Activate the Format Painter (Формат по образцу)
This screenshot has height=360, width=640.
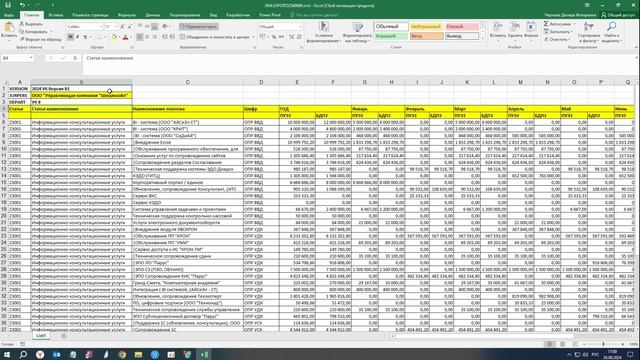pyautogui.click(x=40, y=40)
